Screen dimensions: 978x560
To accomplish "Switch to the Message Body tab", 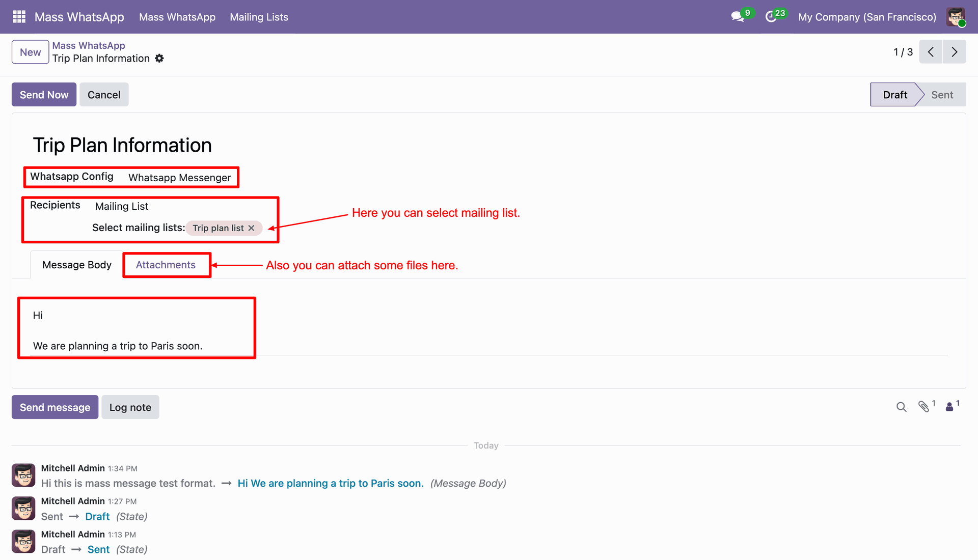I will pos(77,265).
